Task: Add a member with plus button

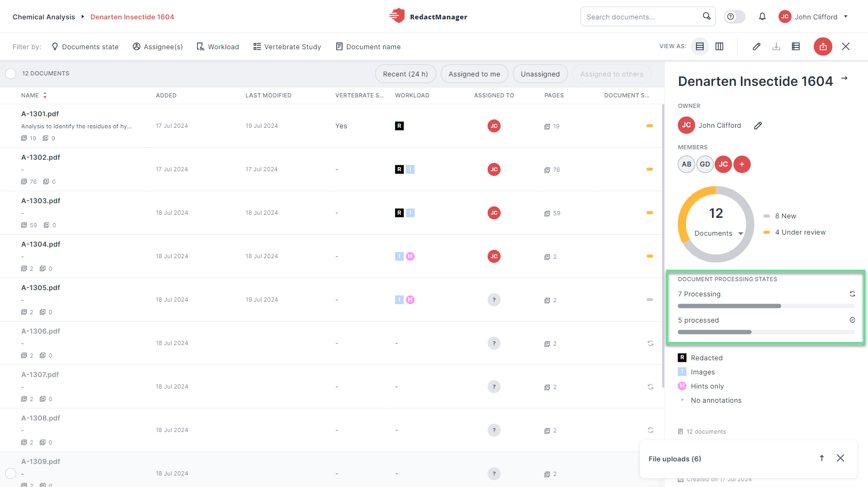Action: pyautogui.click(x=742, y=164)
